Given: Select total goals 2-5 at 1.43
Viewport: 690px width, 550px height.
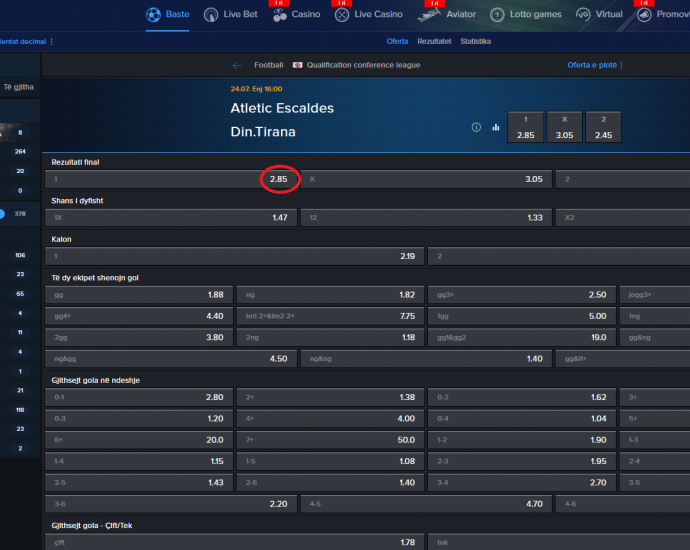Looking at the screenshot, I should tap(139, 483).
